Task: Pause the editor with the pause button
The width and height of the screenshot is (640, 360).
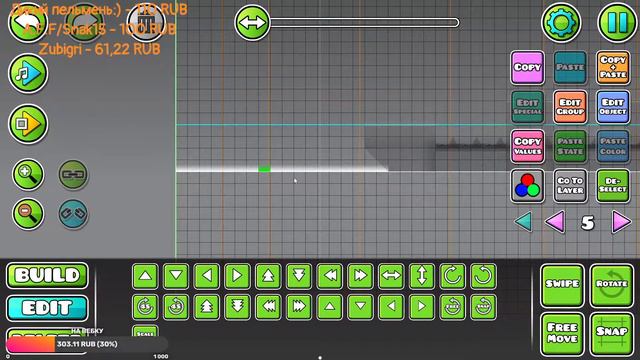Action: (x=617, y=22)
